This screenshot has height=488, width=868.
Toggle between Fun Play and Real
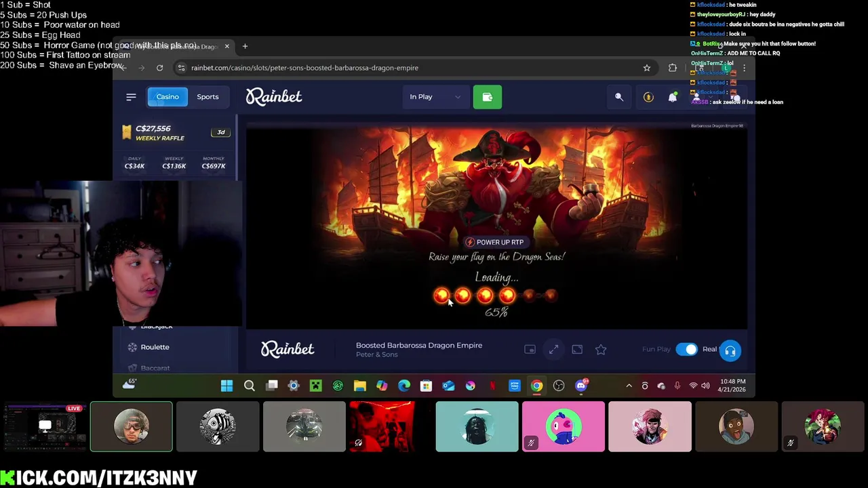coord(686,349)
